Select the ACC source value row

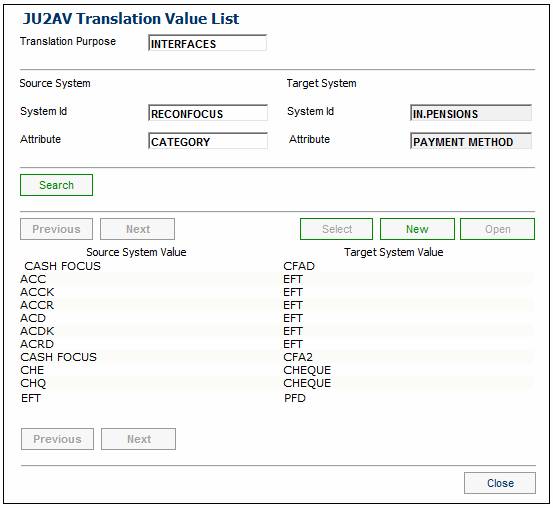(277, 279)
